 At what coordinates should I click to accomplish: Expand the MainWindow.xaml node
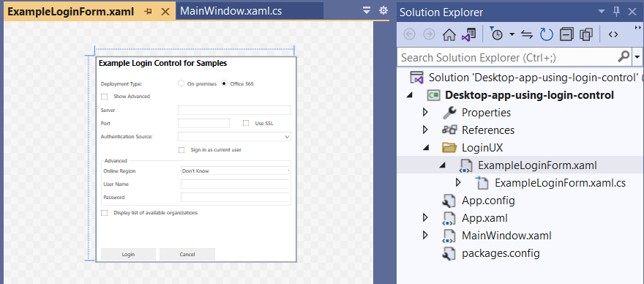[425, 236]
